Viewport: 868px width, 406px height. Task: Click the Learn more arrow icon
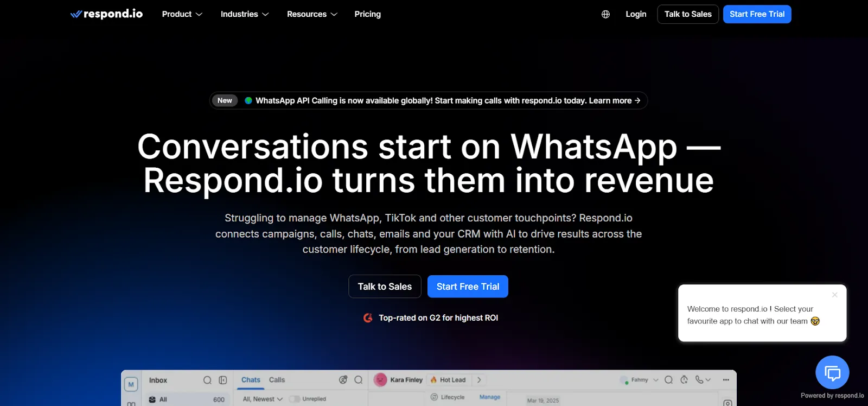point(637,100)
